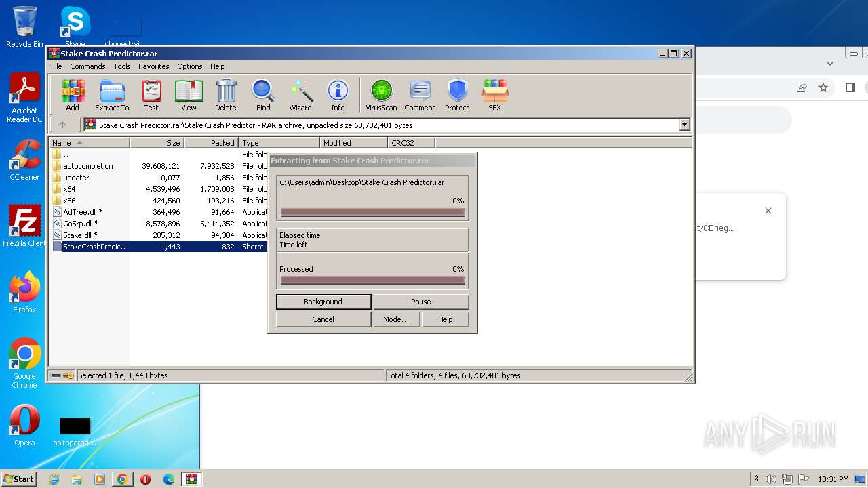This screenshot has height=488, width=868.
Task: Open the Wizard tool
Action: (x=300, y=95)
